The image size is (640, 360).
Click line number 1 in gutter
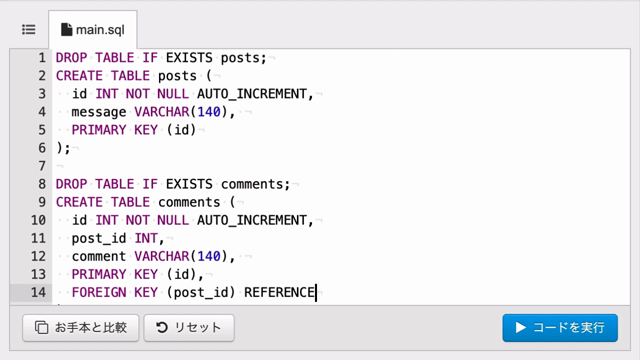click(x=42, y=58)
